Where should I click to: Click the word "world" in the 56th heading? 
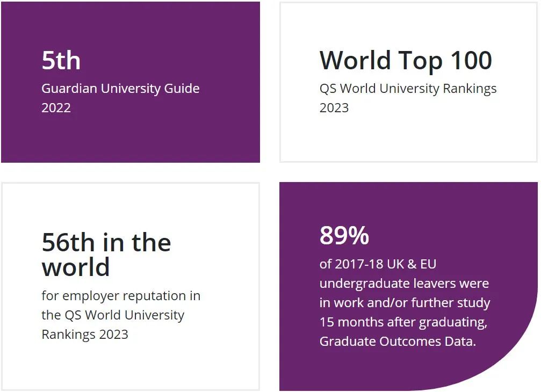point(76,267)
